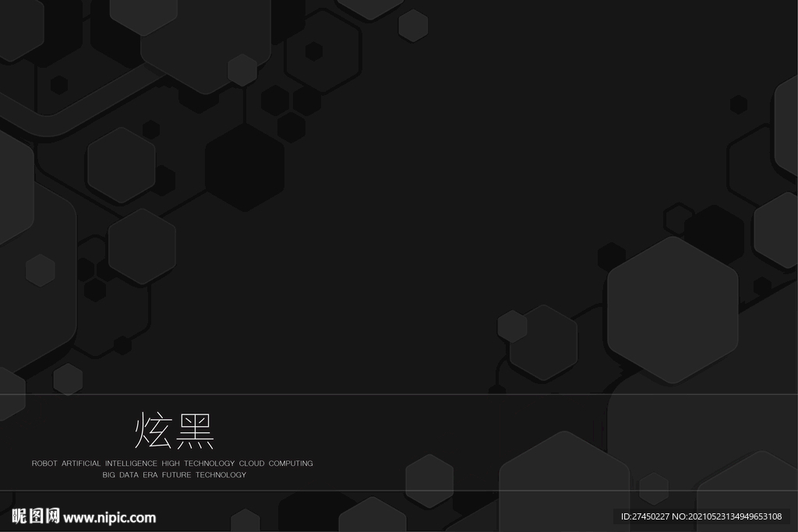Click the line "BIG DATA ERA FUTURE TECHNOLOGY"
This screenshot has width=798, height=532.
click(174, 475)
